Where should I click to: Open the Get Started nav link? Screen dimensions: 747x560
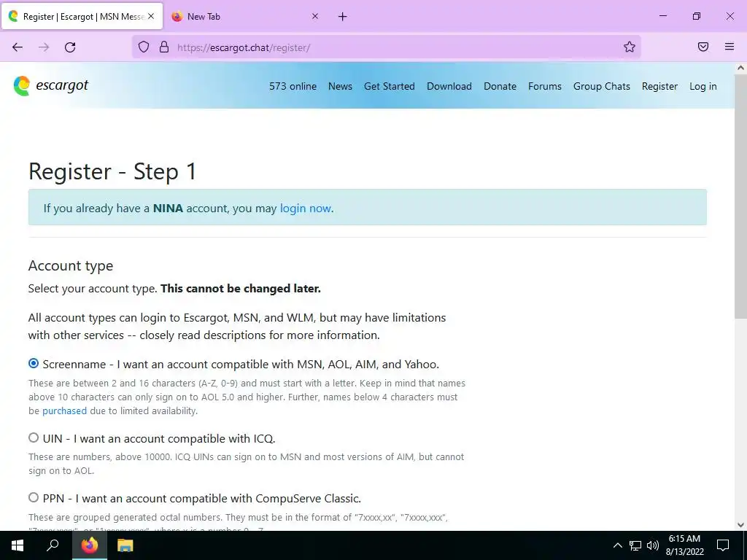pyautogui.click(x=390, y=86)
